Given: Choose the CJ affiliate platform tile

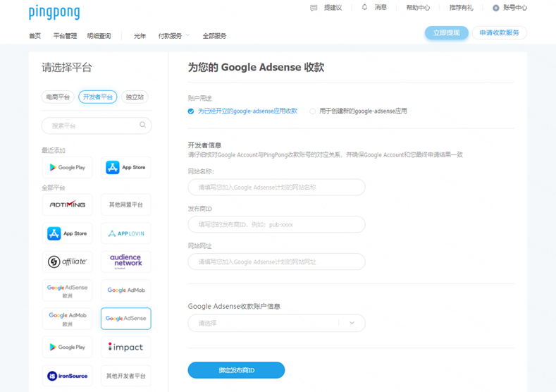Looking at the screenshot, I should 68,262.
